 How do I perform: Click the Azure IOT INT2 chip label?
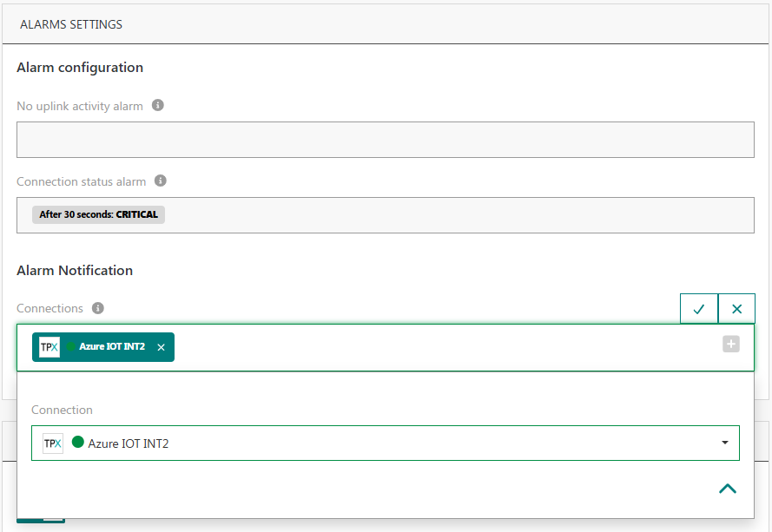112,347
